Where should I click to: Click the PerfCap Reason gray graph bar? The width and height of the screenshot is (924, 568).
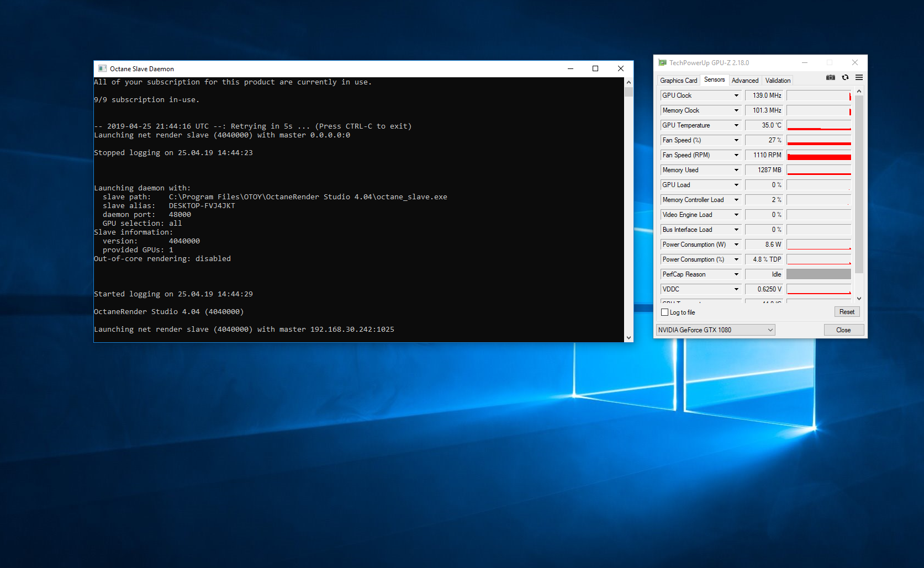pos(819,274)
